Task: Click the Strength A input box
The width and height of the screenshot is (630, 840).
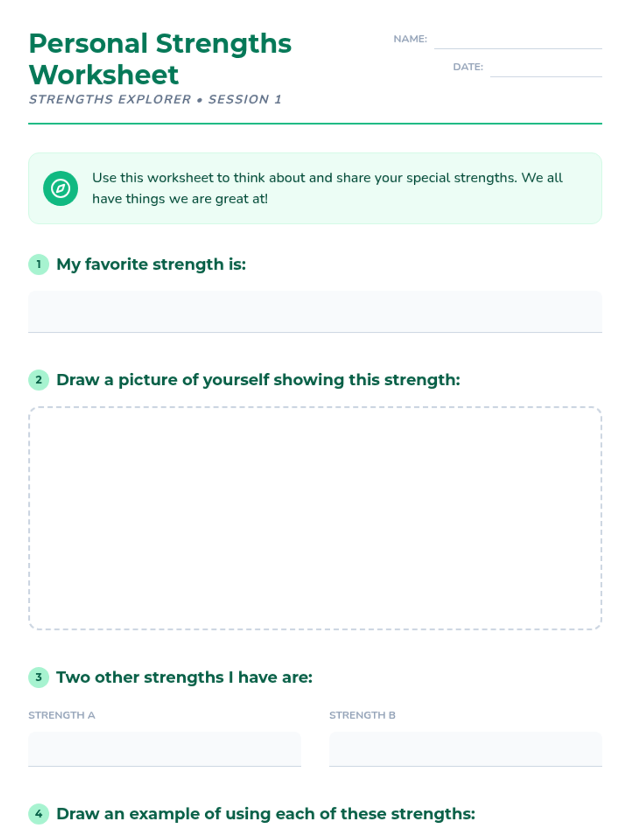Action: [164, 749]
